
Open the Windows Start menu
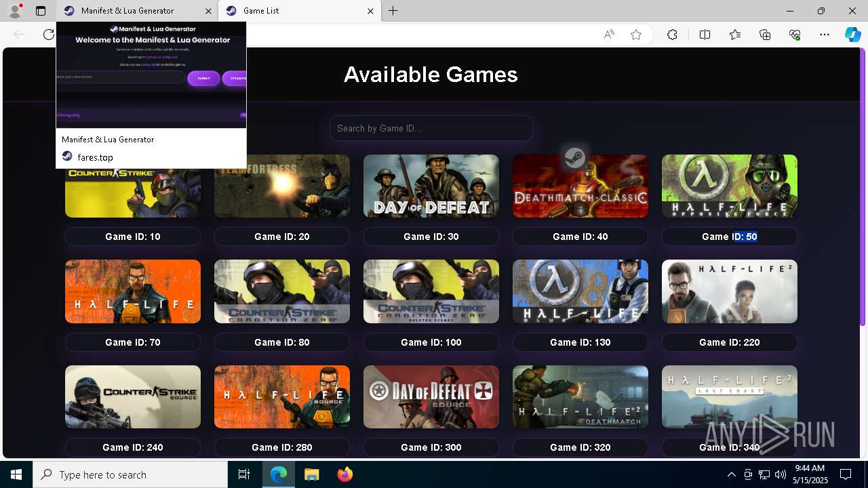click(x=16, y=474)
